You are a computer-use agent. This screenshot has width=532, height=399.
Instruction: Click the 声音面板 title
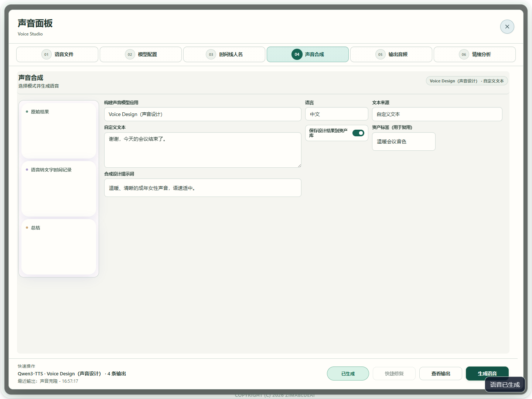point(35,23)
